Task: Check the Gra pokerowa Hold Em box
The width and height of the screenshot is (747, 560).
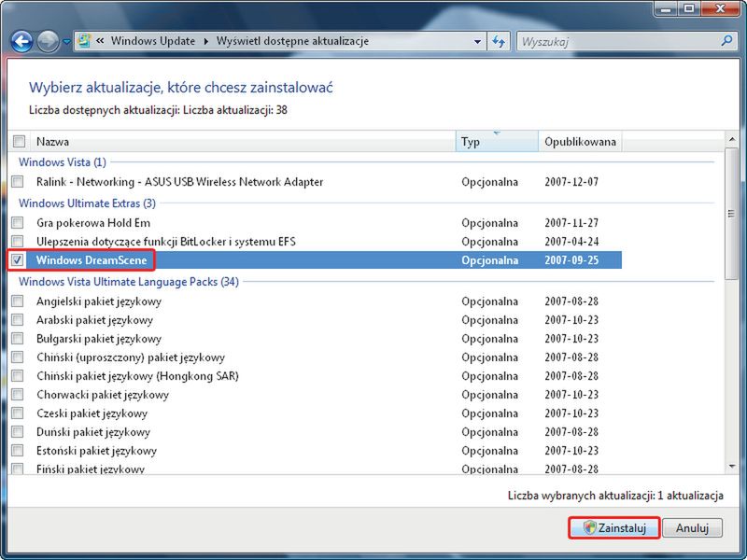Action: tap(18, 222)
